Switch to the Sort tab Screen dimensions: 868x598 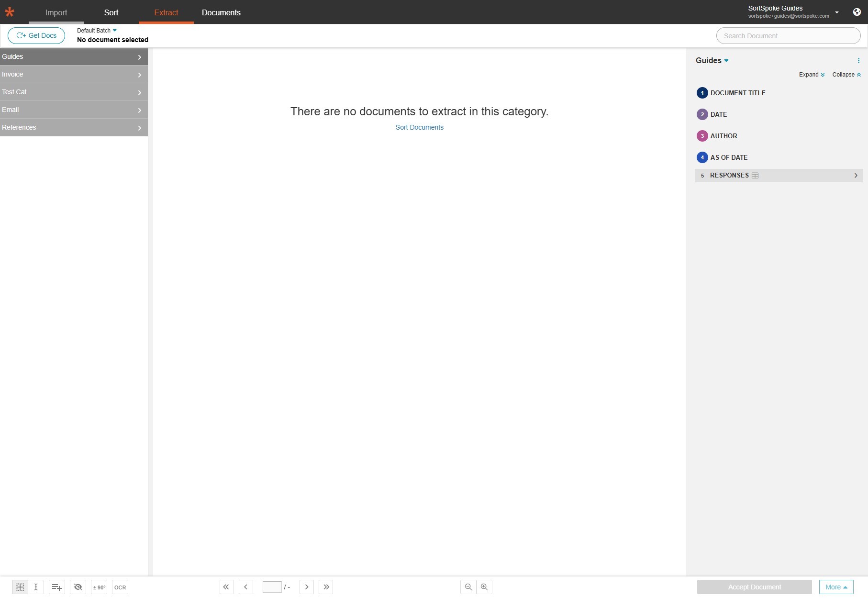(111, 12)
